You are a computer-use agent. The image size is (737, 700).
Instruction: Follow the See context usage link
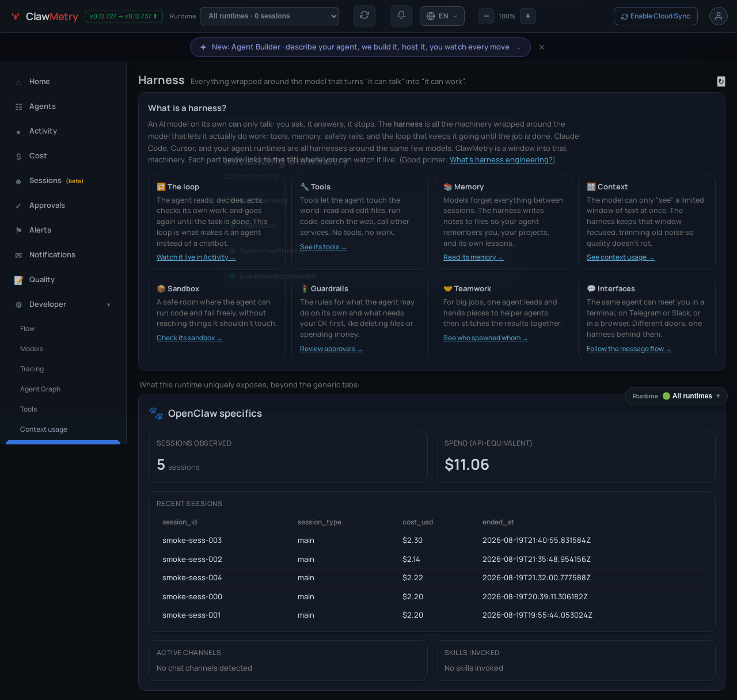[x=621, y=257]
